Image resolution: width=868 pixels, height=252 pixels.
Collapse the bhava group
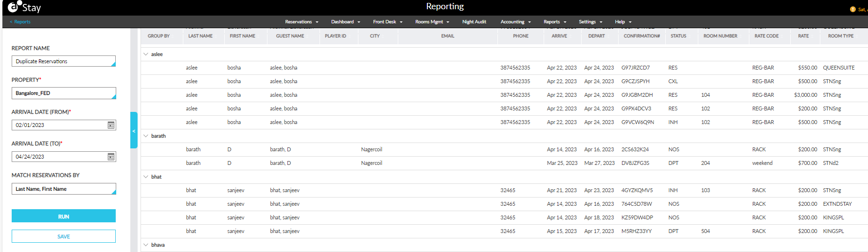(x=146, y=245)
